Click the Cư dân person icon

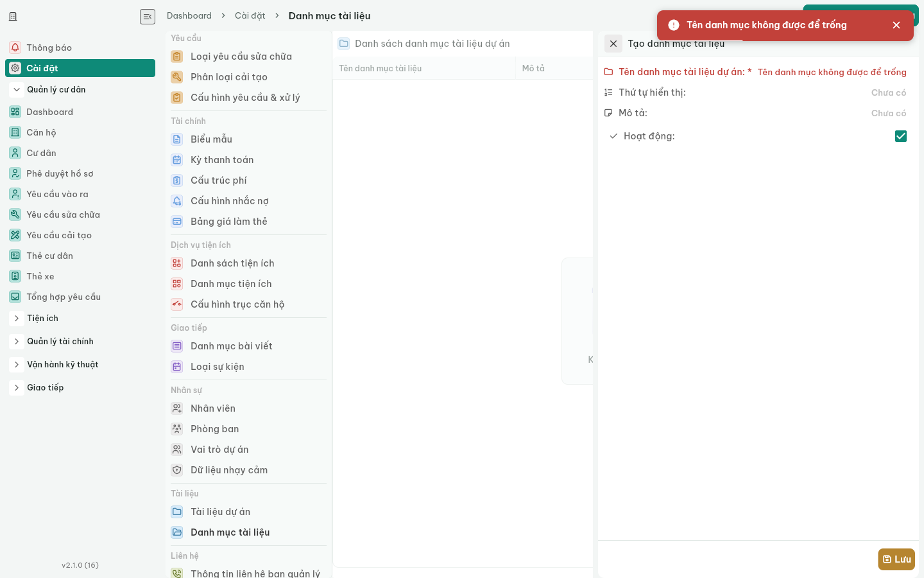(15, 153)
